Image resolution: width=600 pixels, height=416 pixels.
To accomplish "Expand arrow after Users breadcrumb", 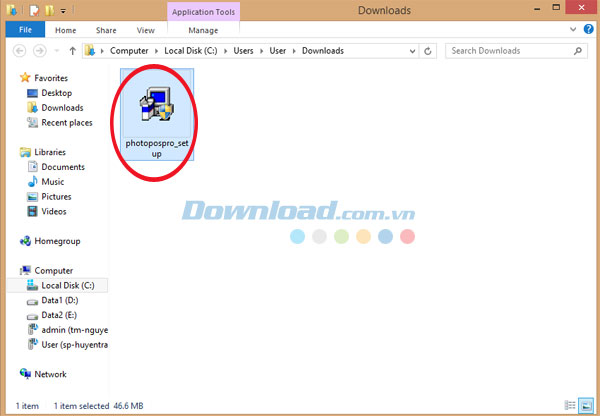I will click(x=261, y=51).
